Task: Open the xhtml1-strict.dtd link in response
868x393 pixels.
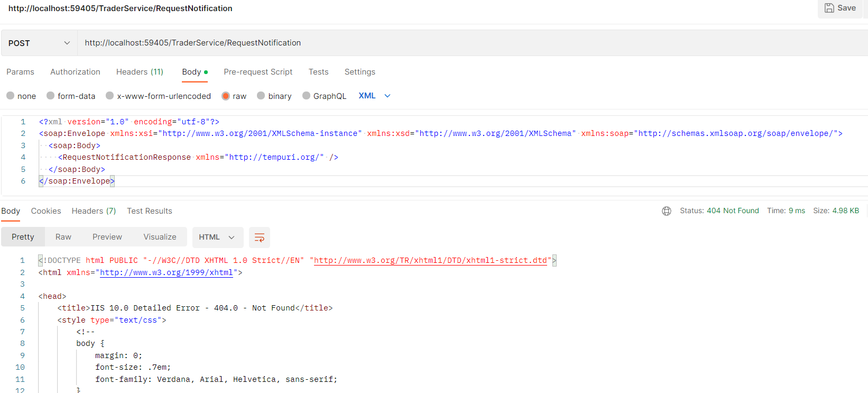Action: (x=430, y=260)
